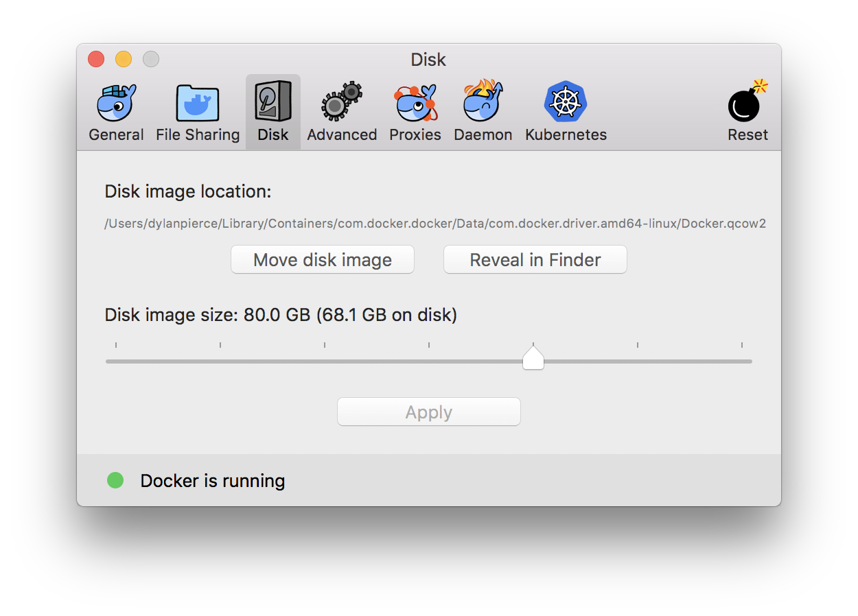
Task: Click the 'Disk image location:' label
Action: click(x=188, y=191)
